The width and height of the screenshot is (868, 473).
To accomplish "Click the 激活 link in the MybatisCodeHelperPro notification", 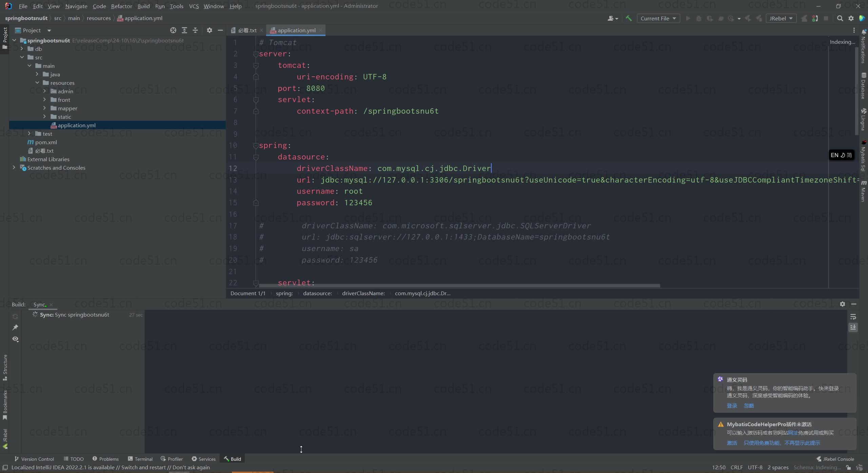I will (732, 443).
